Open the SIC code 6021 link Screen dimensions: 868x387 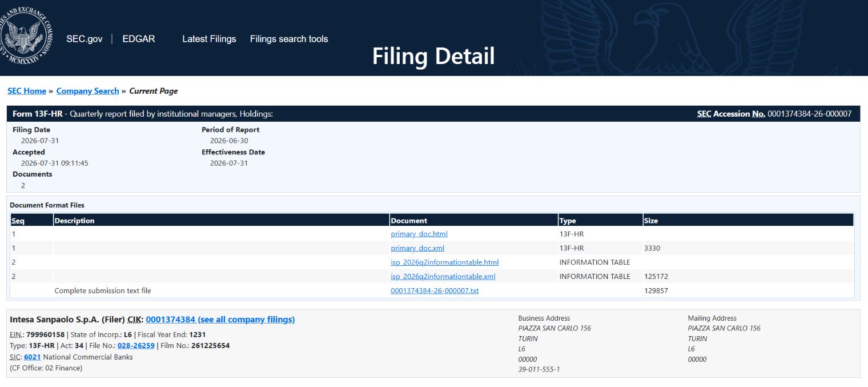point(32,357)
